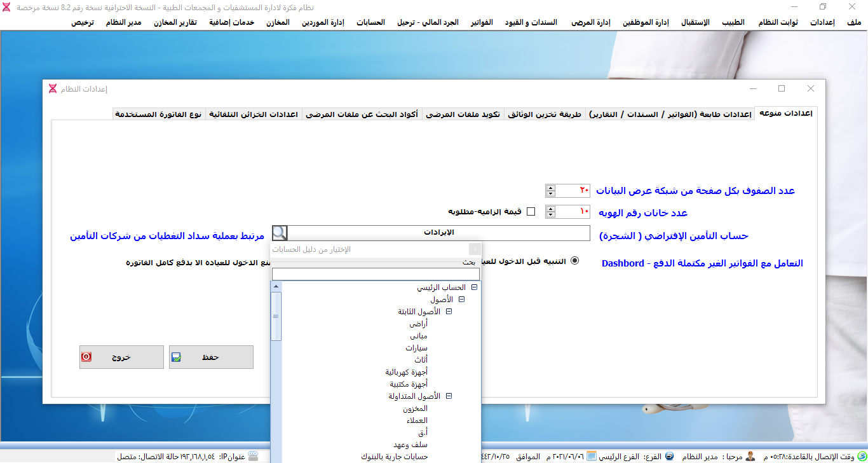
Task: Collapse the الأصول الثابتة tree node
Action: click(x=449, y=312)
